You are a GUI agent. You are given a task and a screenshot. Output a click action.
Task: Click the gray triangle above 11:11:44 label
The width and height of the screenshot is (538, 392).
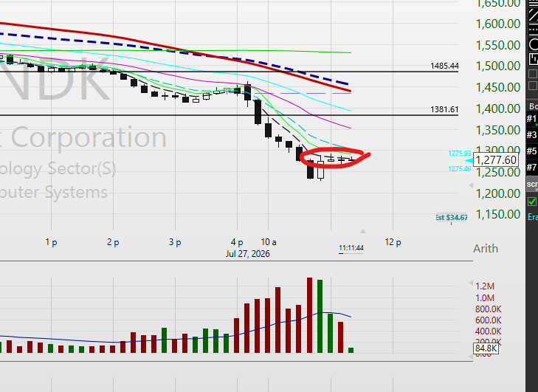tap(363, 231)
